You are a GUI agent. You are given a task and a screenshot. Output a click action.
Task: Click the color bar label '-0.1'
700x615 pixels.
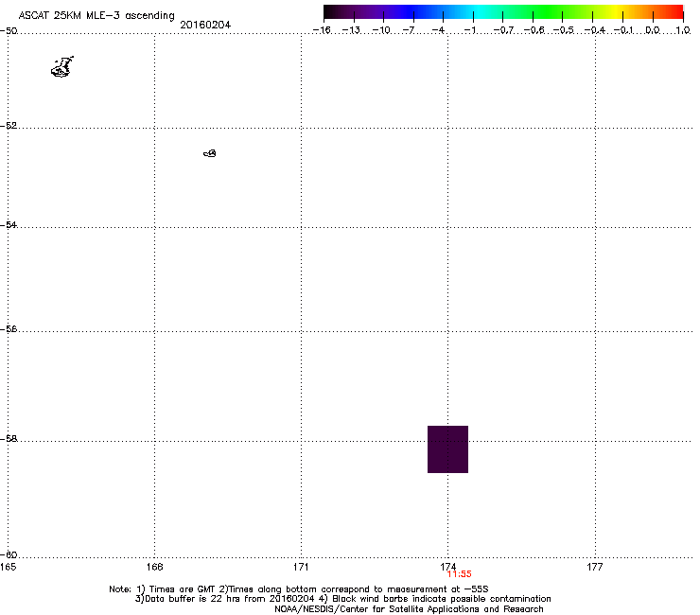[x=624, y=30]
